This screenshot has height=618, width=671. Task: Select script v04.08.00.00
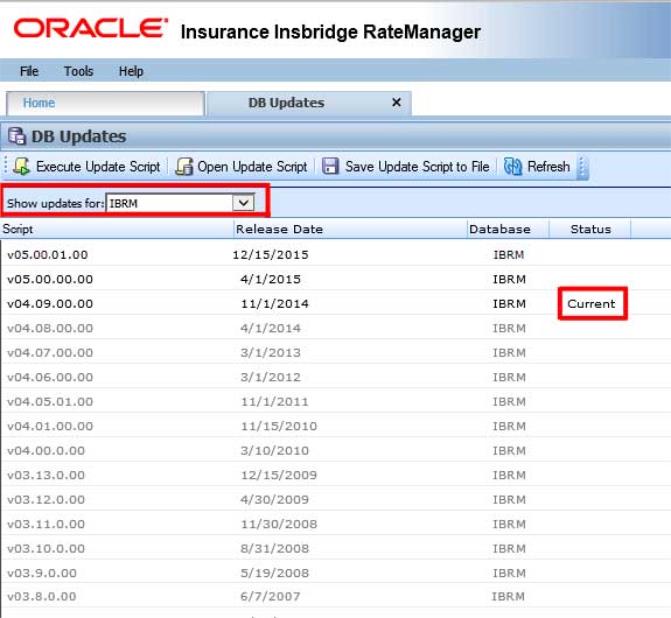pyautogui.click(x=50, y=328)
